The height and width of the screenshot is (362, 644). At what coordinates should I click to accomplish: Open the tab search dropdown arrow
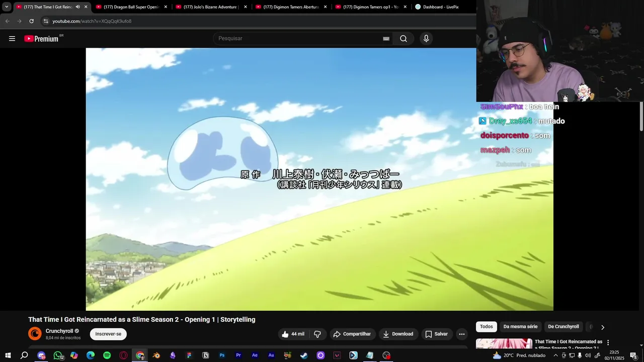click(x=7, y=7)
